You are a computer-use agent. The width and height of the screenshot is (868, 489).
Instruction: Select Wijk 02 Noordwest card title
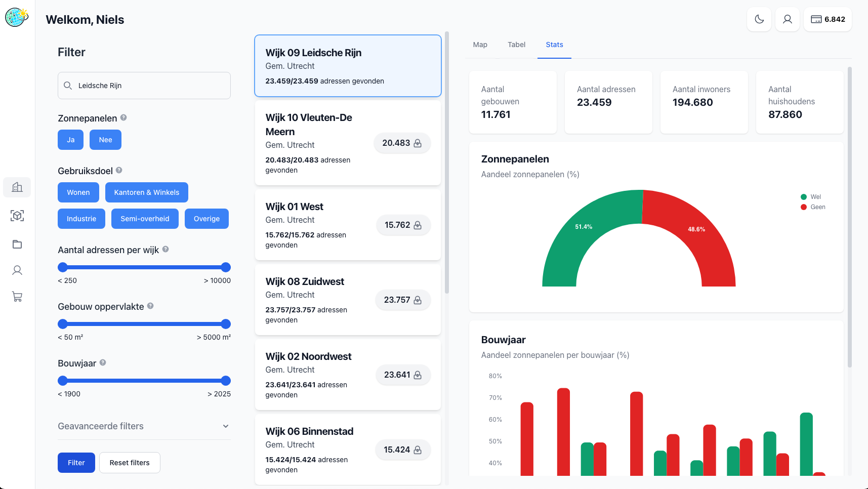[x=308, y=356]
